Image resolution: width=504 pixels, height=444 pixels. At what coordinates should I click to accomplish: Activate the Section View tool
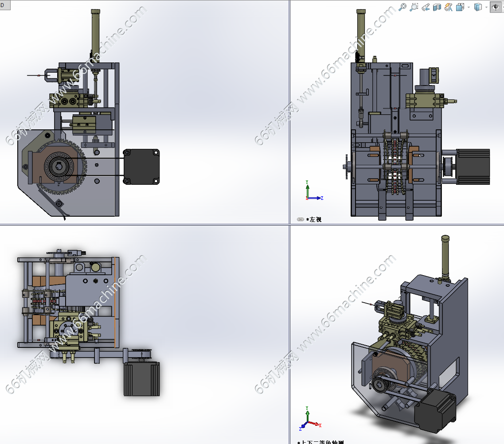[437, 7]
